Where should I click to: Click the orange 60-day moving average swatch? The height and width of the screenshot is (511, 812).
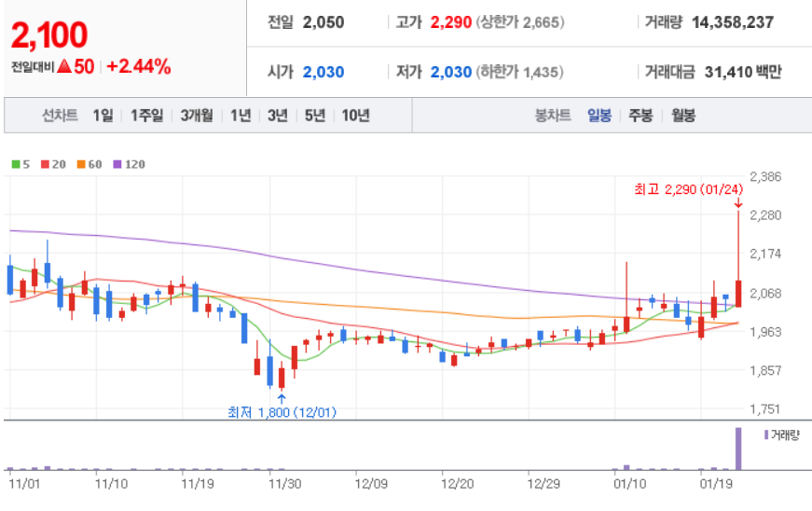[81, 164]
